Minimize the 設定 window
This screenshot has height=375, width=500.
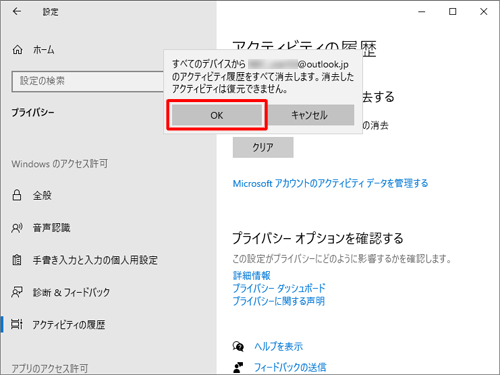point(422,12)
